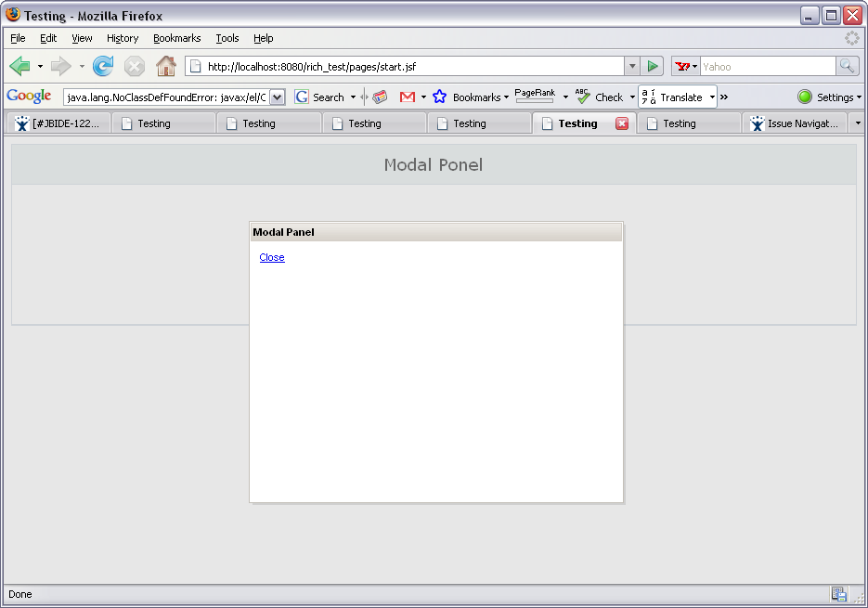Expand the Bookmarks toolbar dropdown arrow
Image resolution: width=868 pixels, height=608 pixels.
pos(506,97)
